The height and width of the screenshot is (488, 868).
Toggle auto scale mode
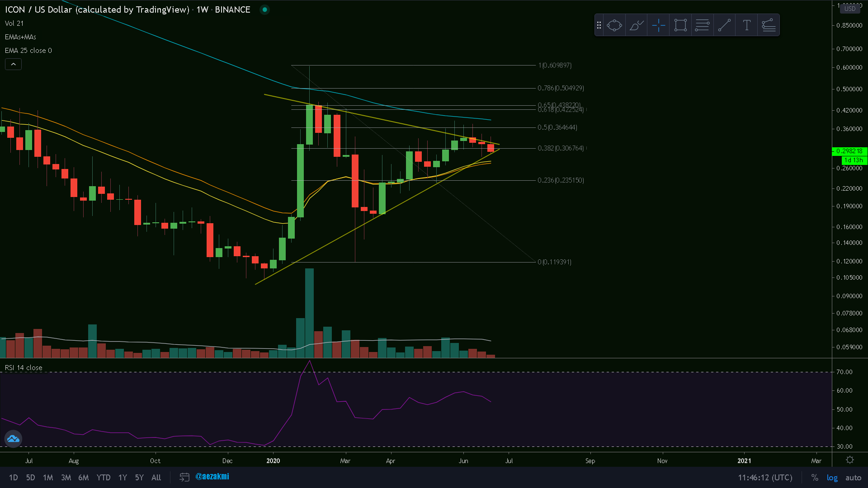pos(853,478)
